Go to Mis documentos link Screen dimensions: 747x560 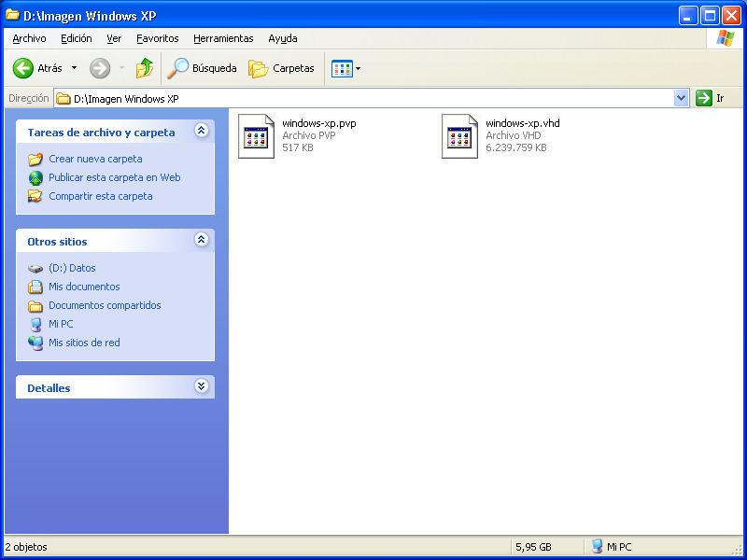[84, 287]
